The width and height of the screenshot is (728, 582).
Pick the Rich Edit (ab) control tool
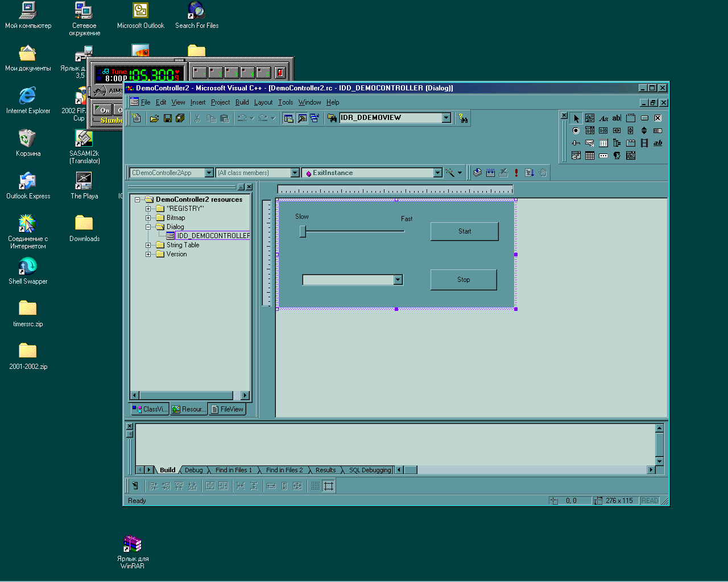(658, 143)
